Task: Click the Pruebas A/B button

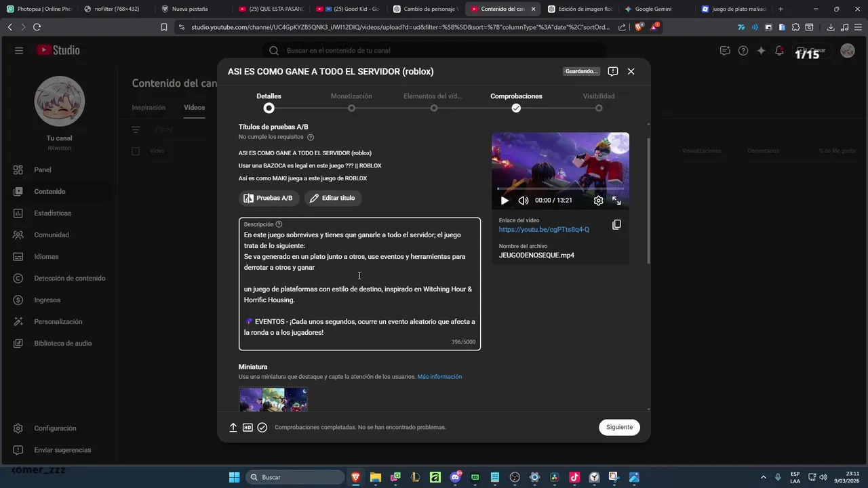Action: (x=269, y=198)
